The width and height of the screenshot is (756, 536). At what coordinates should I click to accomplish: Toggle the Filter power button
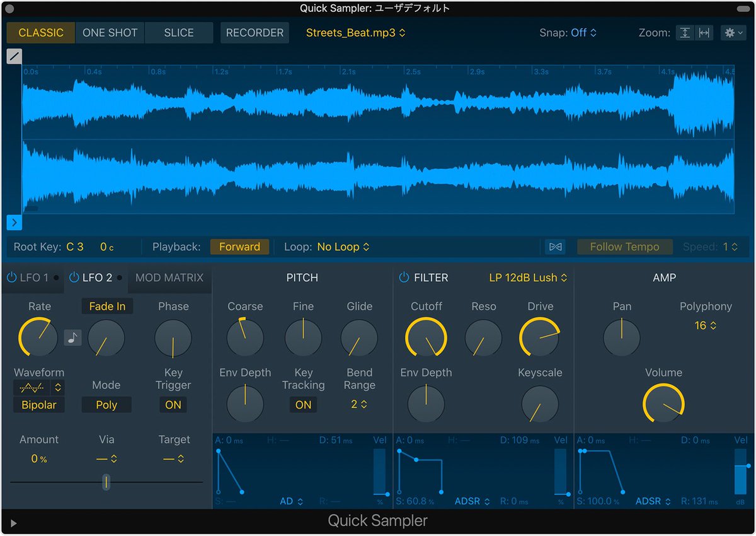tap(404, 277)
